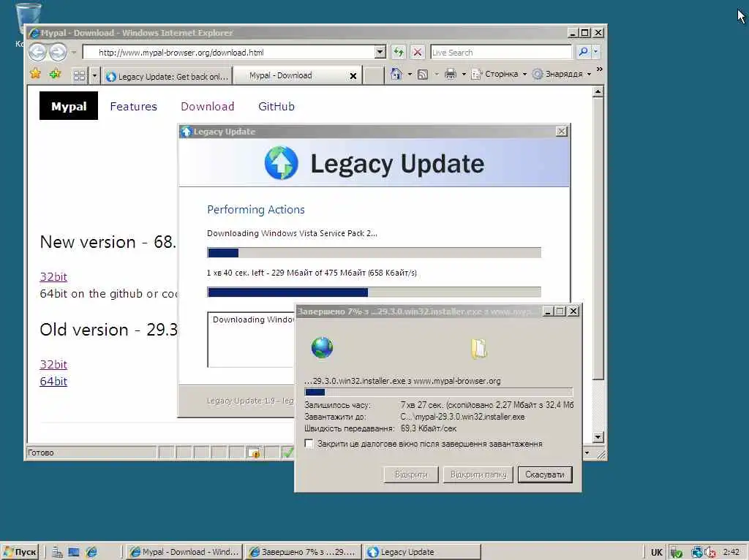
Task: Focus the Live Search input box
Action: click(x=500, y=52)
